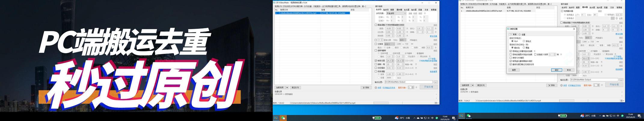Close the 参数设置 dialog with X

[x=574, y=29]
